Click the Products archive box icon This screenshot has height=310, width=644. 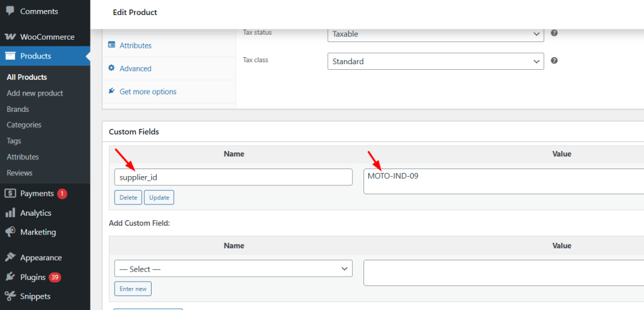[10, 56]
